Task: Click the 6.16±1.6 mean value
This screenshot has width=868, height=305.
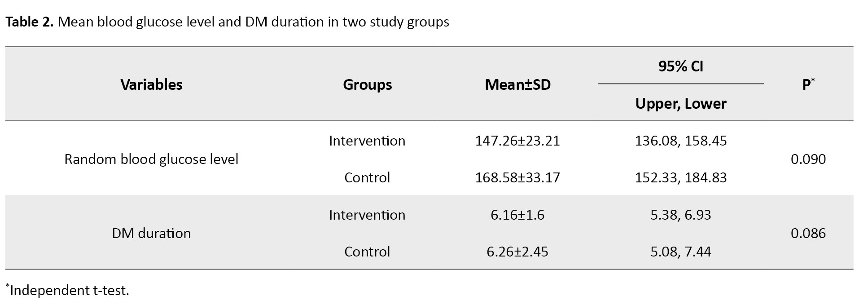Action: (x=517, y=215)
